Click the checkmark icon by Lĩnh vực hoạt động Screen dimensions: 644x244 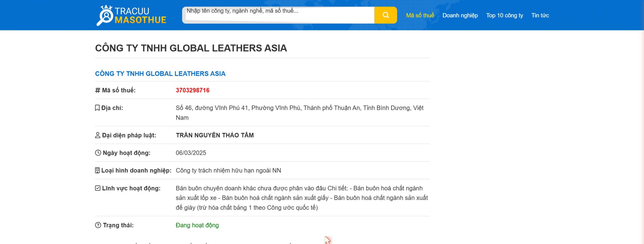(98, 188)
